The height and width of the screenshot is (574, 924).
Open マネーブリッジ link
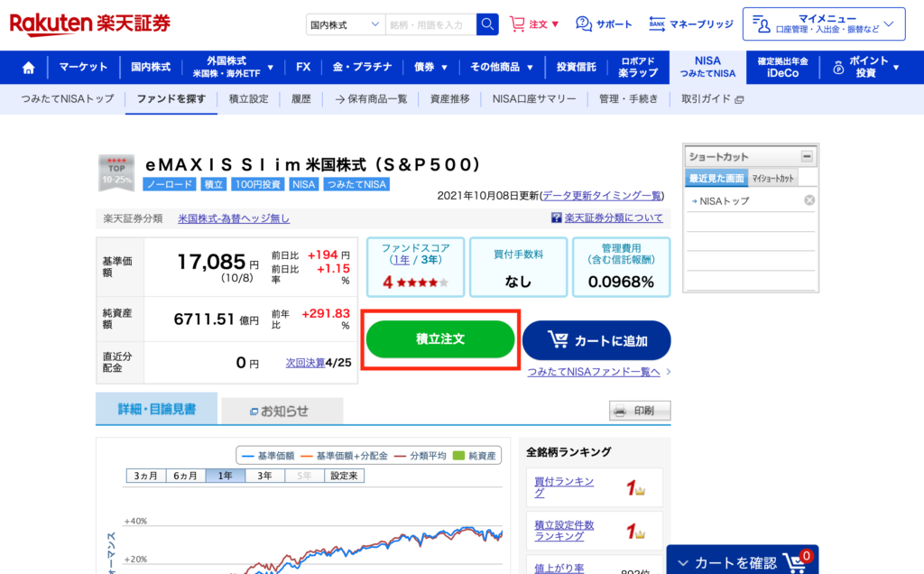coord(690,24)
